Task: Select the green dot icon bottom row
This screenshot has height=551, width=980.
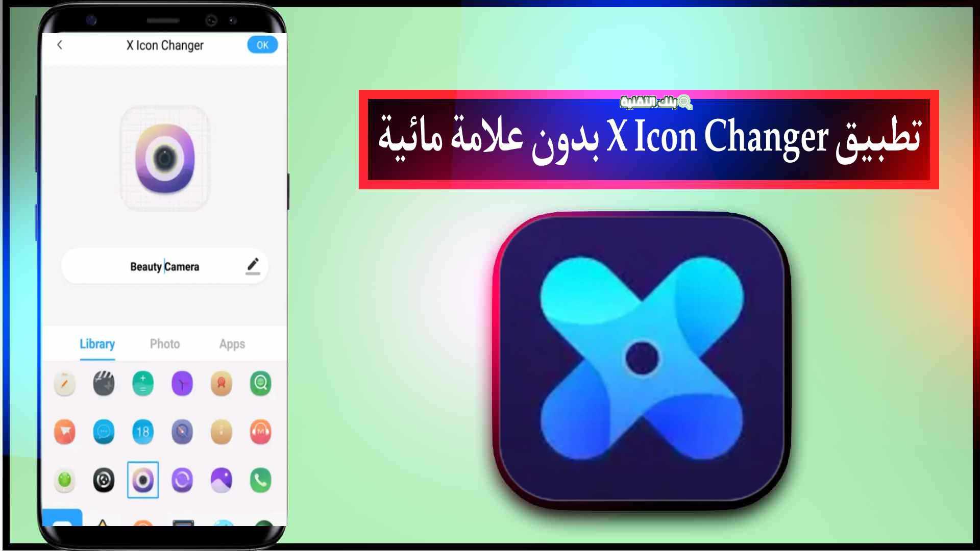Action: [65, 479]
